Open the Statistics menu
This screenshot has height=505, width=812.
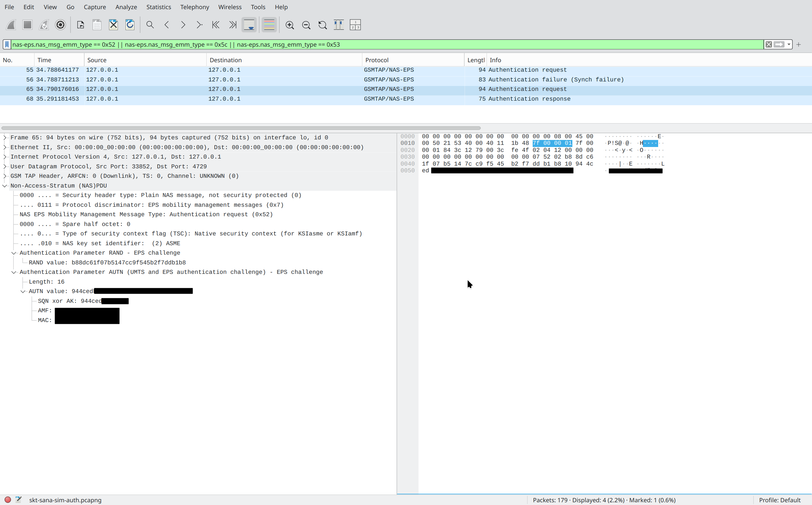158,7
